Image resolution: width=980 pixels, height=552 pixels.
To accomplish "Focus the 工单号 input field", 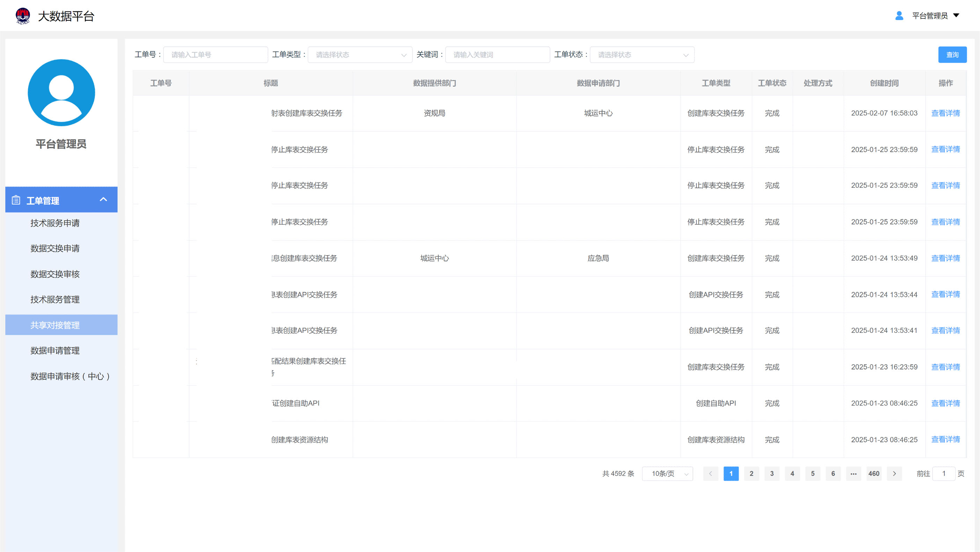I will (215, 55).
